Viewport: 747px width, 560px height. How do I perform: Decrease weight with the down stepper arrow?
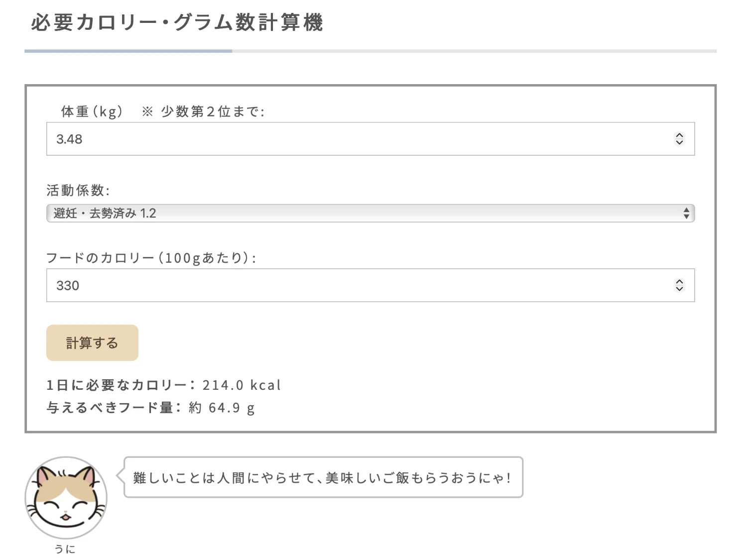679,142
